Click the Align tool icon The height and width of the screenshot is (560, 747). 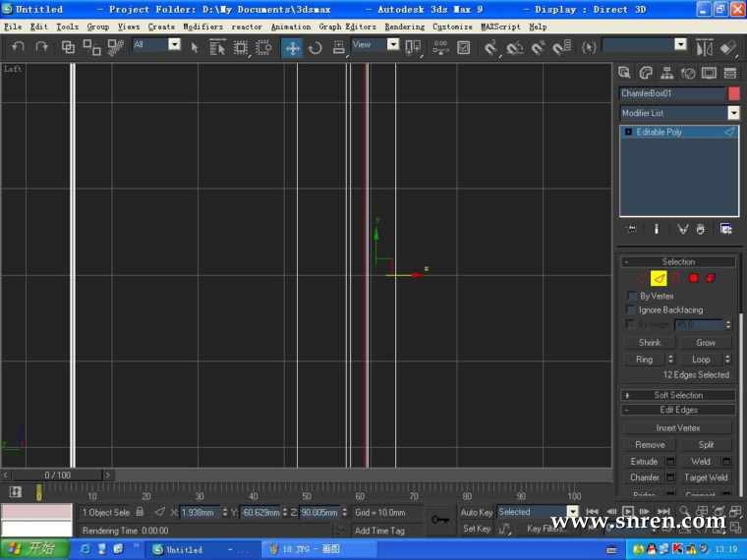728,47
